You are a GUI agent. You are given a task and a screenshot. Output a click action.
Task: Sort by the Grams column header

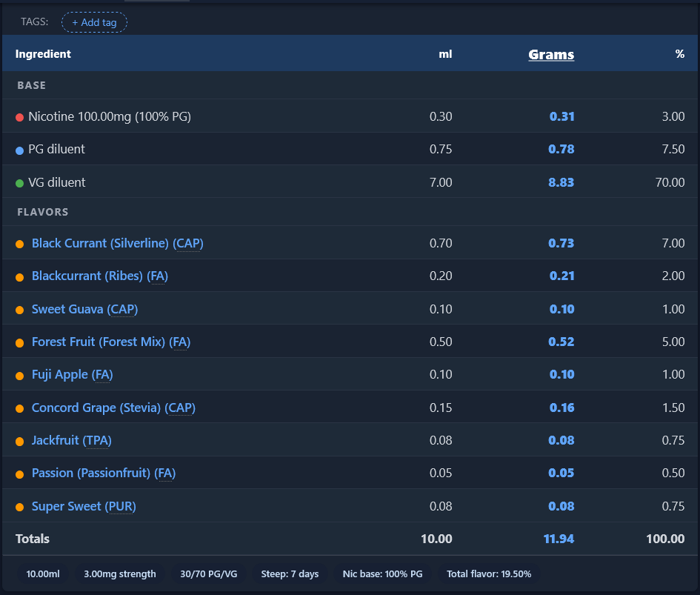pos(551,55)
